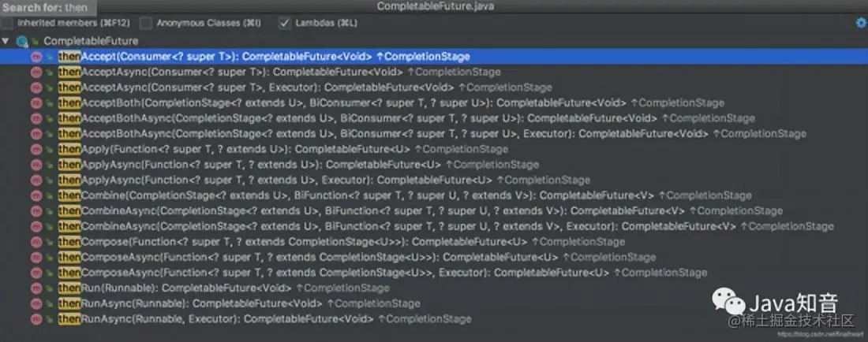The image size is (868, 342).
Task: Click method icon beside thenRun(Runnable)
Action: point(36,288)
